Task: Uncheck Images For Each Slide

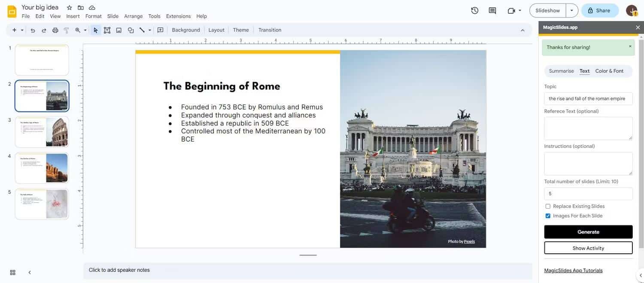Action: click(548, 216)
